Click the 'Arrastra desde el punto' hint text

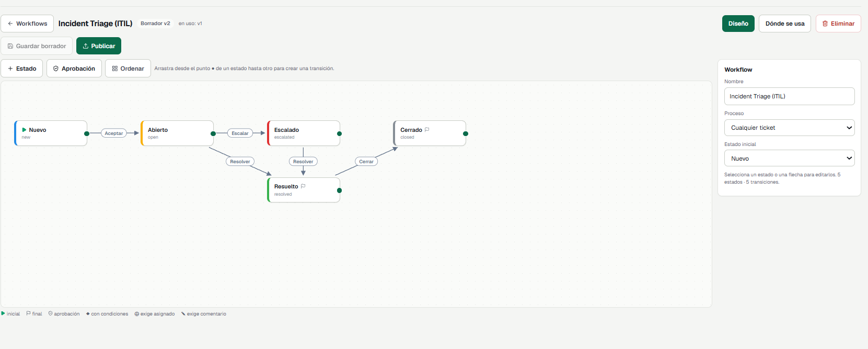[x=244, y=69]
